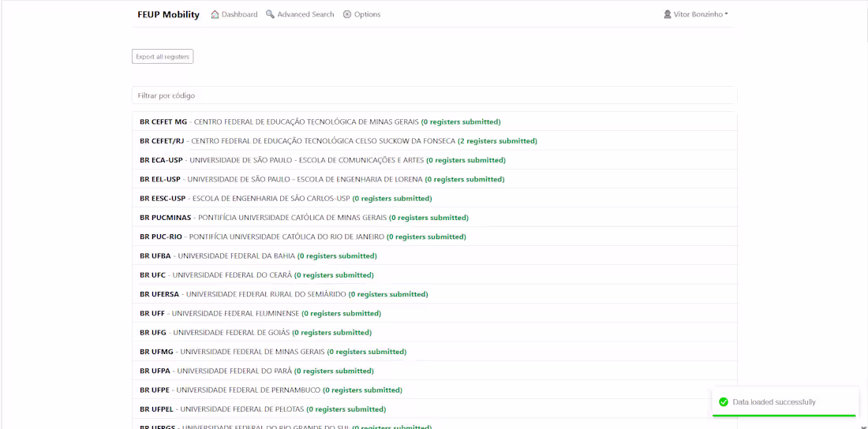Select the BR UFPE entry
The height and width of the screenshot is (429, 868).
[x=435, y=390]
